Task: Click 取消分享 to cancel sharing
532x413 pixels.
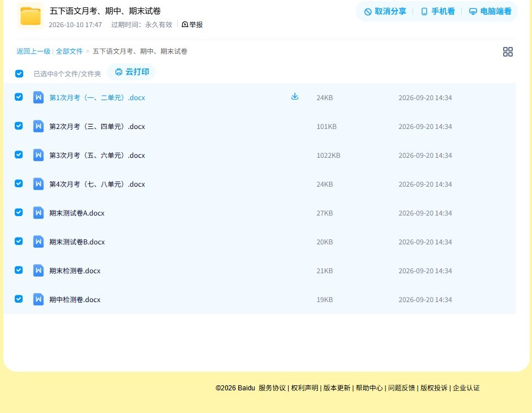Action: click(x=385, y=11)
